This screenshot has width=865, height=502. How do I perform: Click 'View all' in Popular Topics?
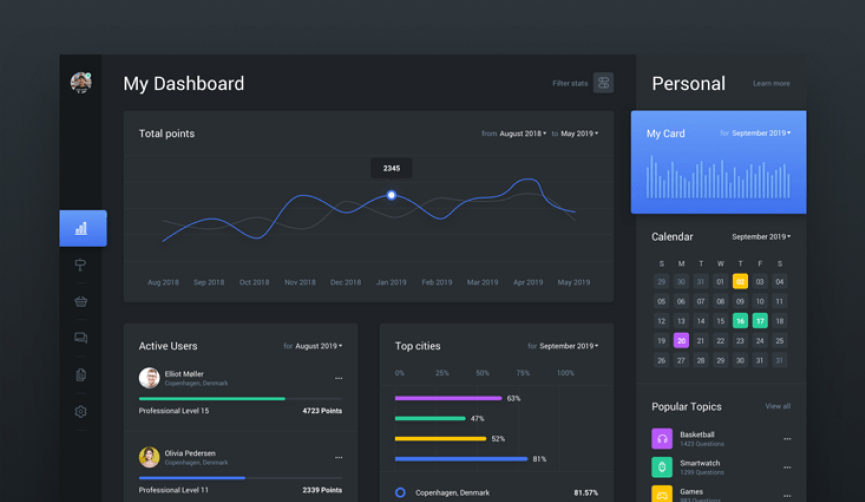(x=777, y=406)
